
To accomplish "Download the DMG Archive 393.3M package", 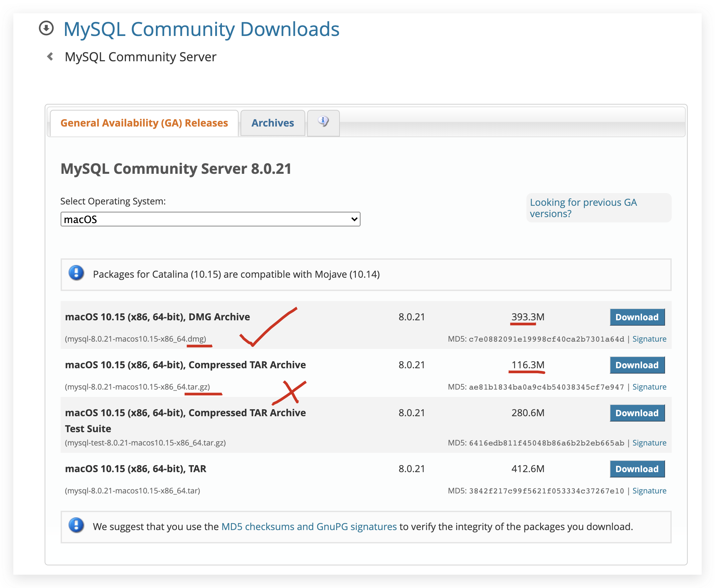I will pyautogui.click(x=637, y=317).
